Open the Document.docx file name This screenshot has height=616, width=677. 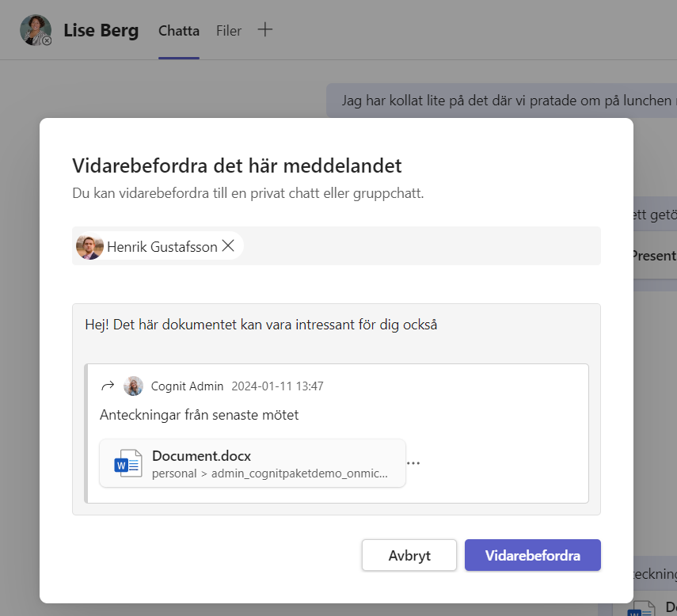click(201, 456)
